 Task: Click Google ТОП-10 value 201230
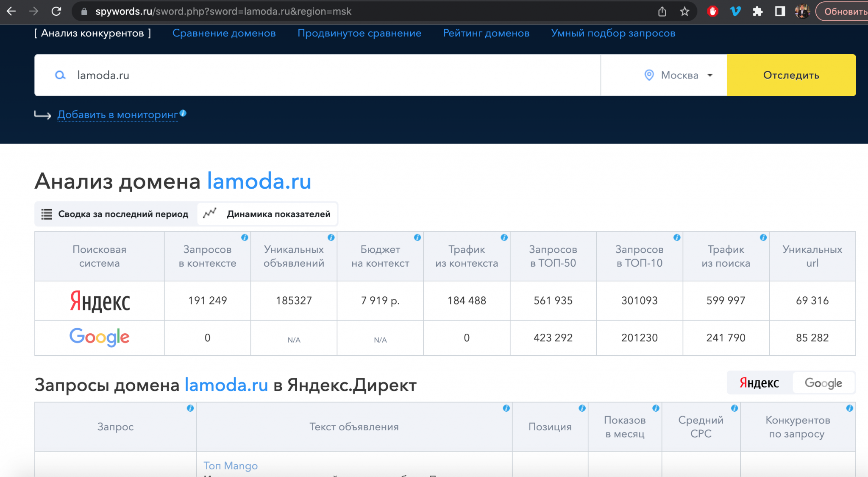click(x=640, y=338)
